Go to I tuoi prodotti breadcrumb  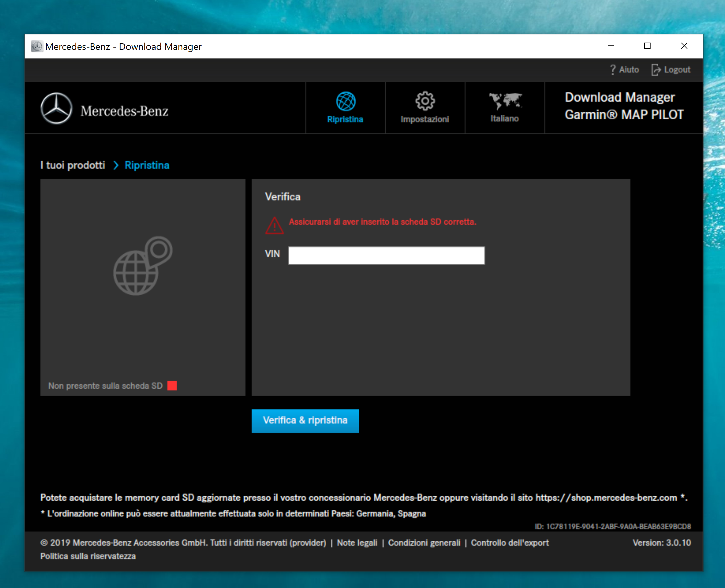pos(73,165)
